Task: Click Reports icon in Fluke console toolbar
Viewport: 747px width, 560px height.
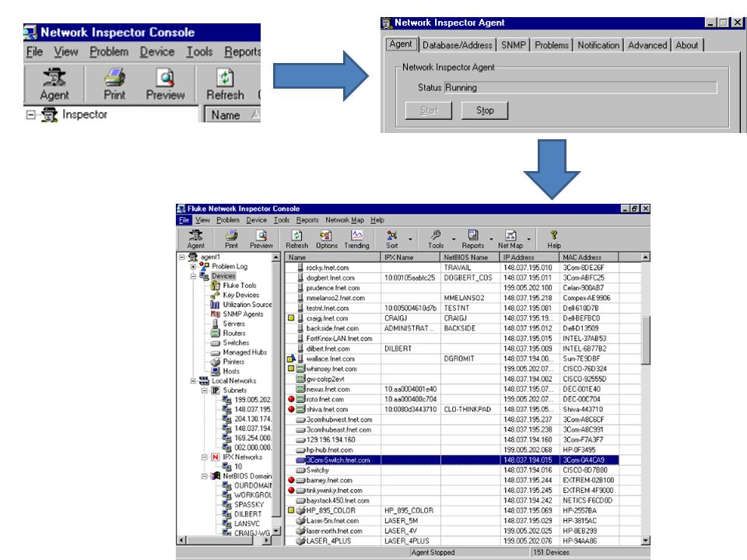Action: [473, 240]
